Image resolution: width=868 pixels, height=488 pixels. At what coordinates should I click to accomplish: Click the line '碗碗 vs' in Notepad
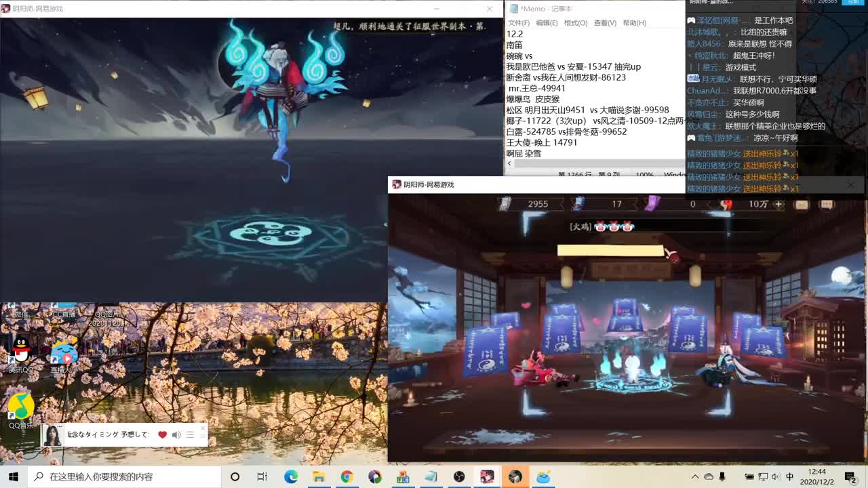(519, 56)
